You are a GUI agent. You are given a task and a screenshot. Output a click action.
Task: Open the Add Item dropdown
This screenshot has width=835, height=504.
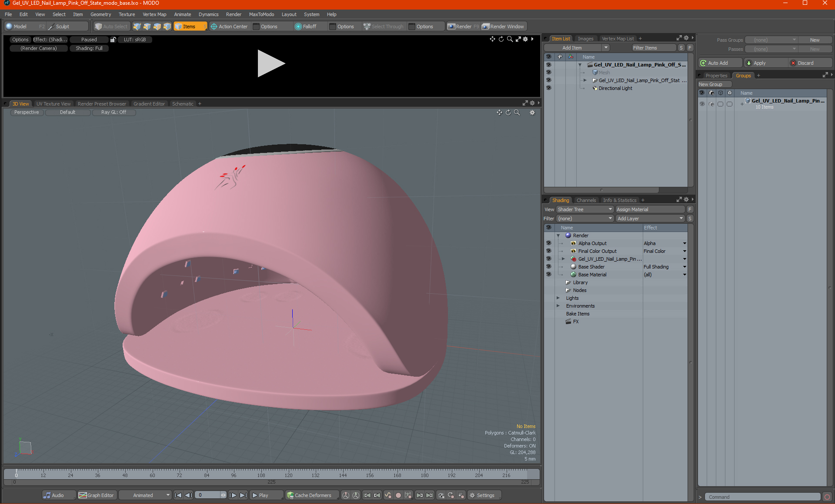(577, 48)
